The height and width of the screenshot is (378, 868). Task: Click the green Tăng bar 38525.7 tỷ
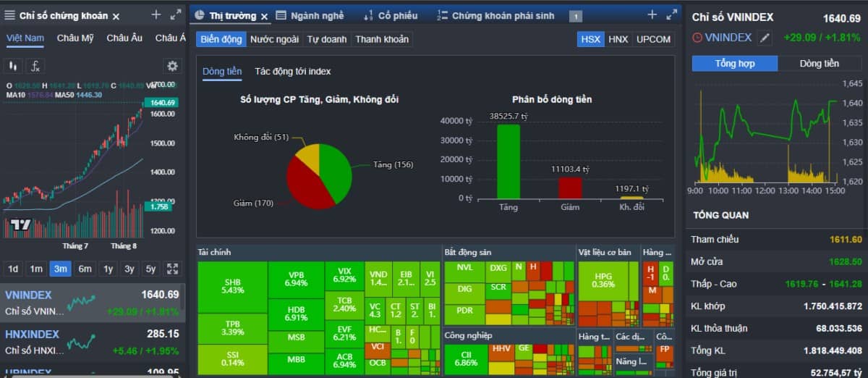pyautogui.click(x=509, y=161)
